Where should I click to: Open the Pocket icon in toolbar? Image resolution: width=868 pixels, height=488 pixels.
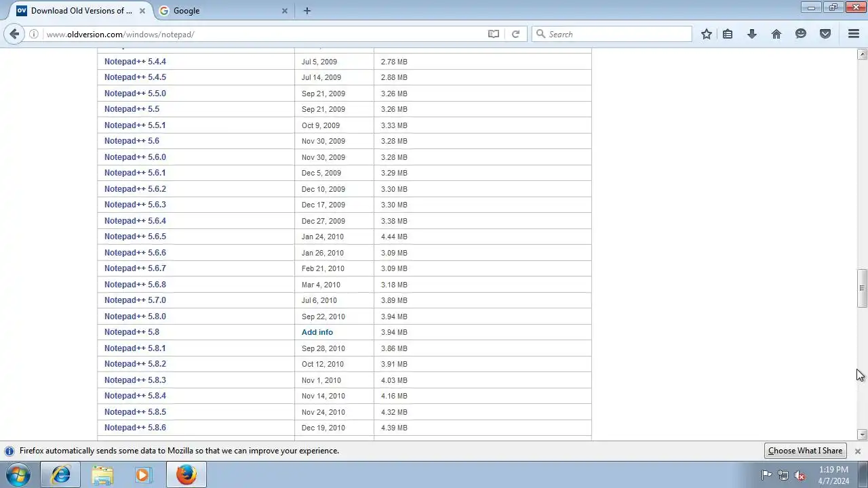click(825, 34)
